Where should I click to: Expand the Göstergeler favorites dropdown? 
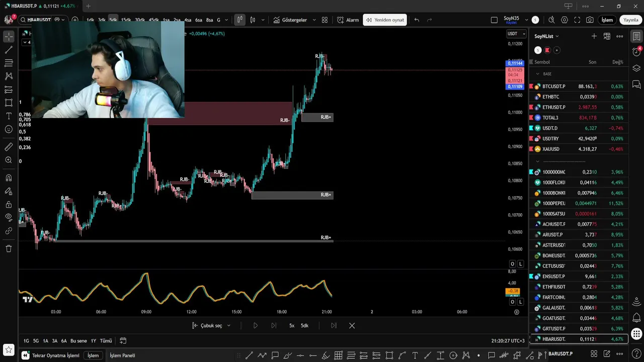314,20
